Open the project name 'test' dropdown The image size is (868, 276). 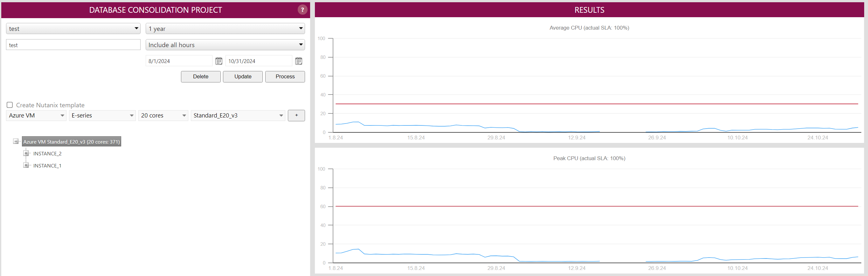(x=73, y=29)
